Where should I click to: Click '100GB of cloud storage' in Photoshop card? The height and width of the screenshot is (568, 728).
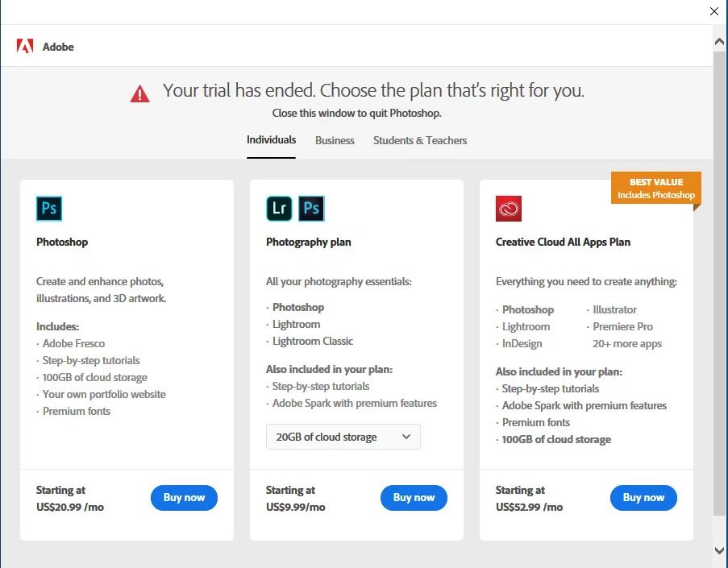pos(94,377)
